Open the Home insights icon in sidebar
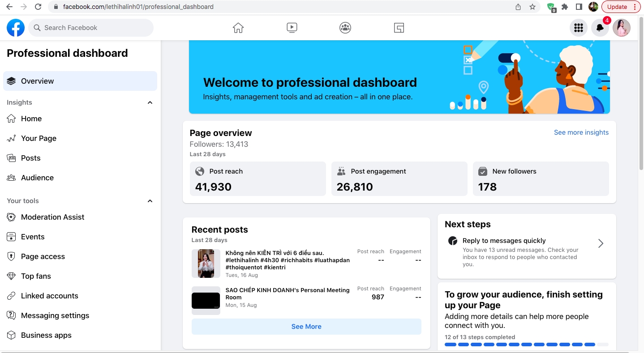The height and width of the screenshot is (353, 644). pos(11,119)
